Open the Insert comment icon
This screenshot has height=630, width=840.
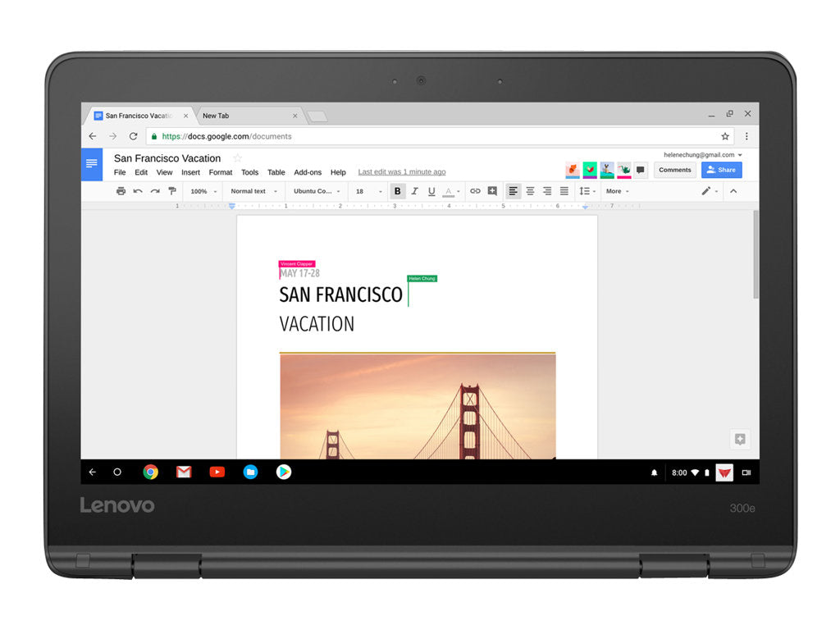click(x=492, y=191)
